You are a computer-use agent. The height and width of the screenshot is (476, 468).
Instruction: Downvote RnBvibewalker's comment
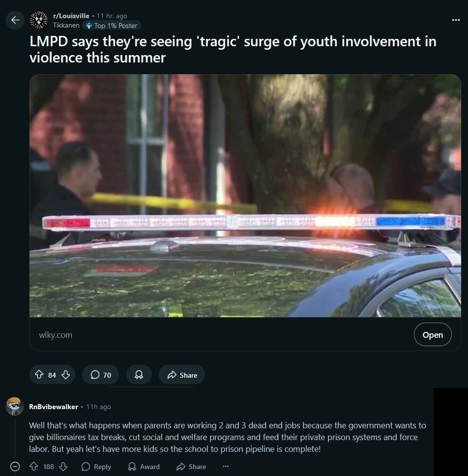point(63,466)
